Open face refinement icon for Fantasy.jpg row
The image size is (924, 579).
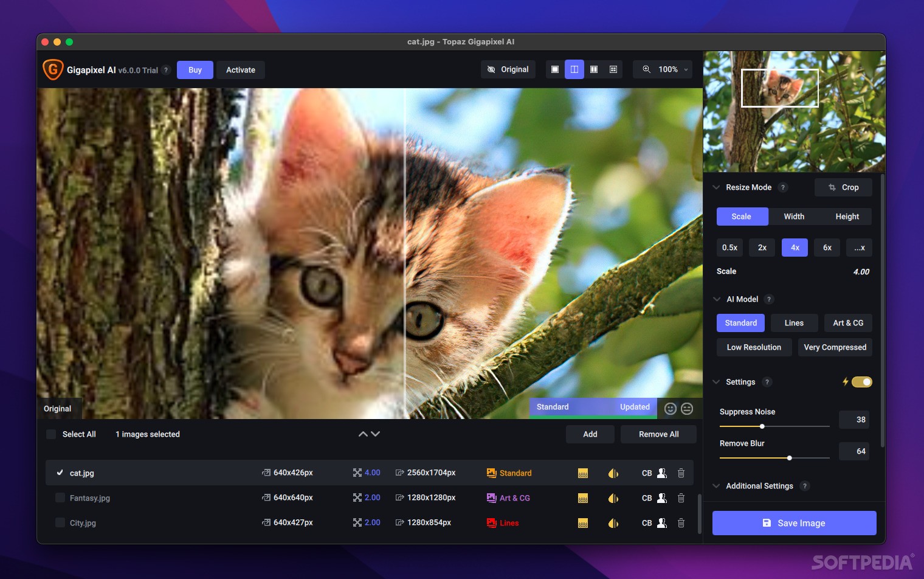point(662,498)
